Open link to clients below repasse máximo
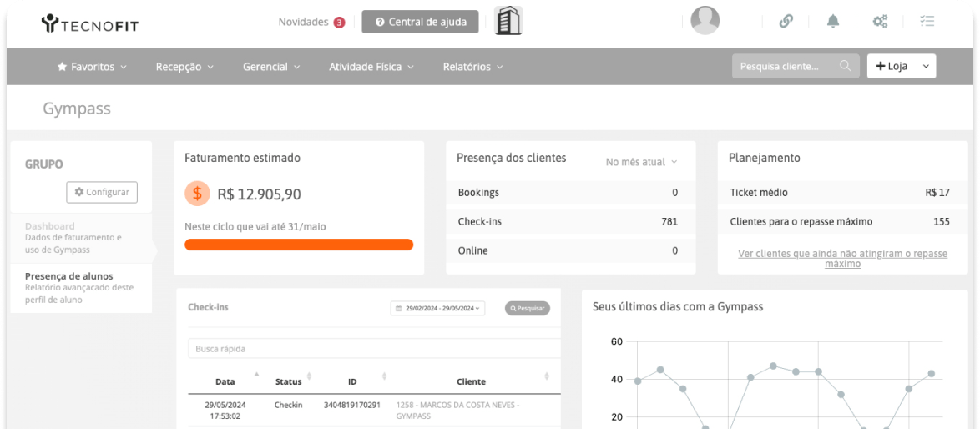The image size is (980, 429). click(x=842, y=259)
